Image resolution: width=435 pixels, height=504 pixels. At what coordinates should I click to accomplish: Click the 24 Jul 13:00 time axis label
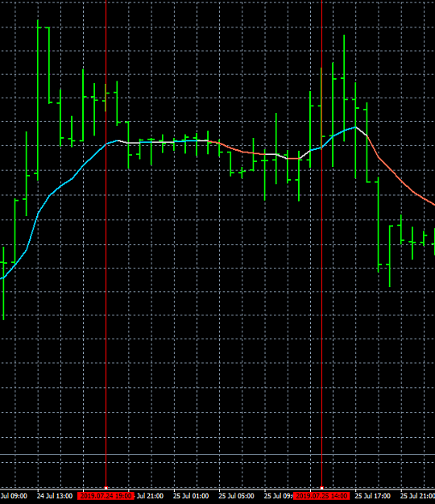pyautogui.click(x=55, y=496)
